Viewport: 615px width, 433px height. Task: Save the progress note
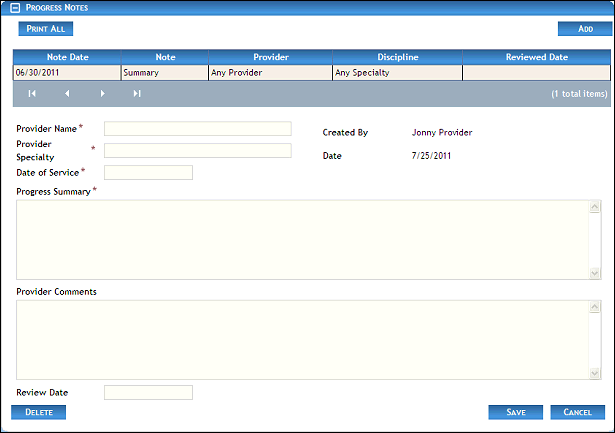pyautogui.click(x=516, y=412)
